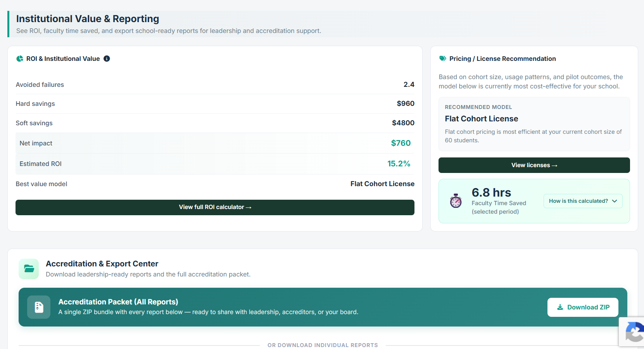Click the Estimated ROI label

(40, 164)
